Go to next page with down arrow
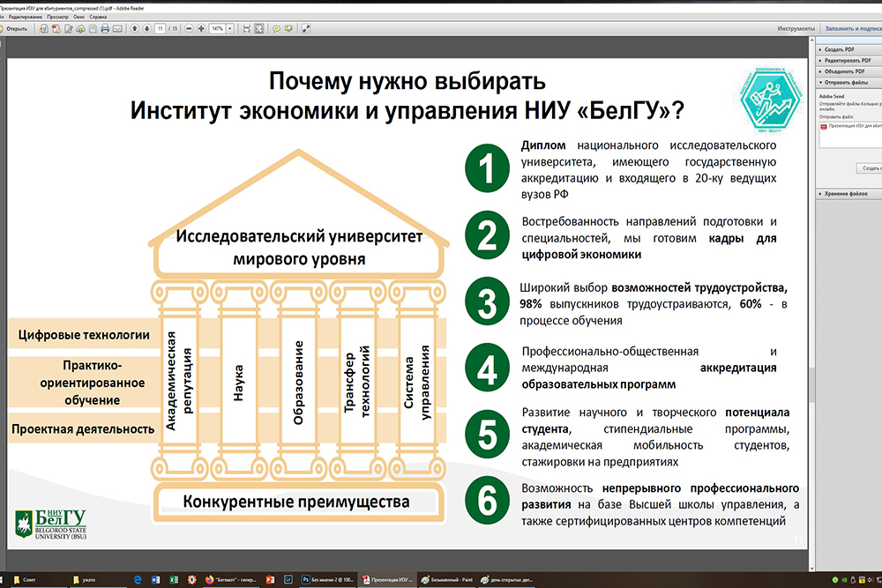 click(146, 28)
